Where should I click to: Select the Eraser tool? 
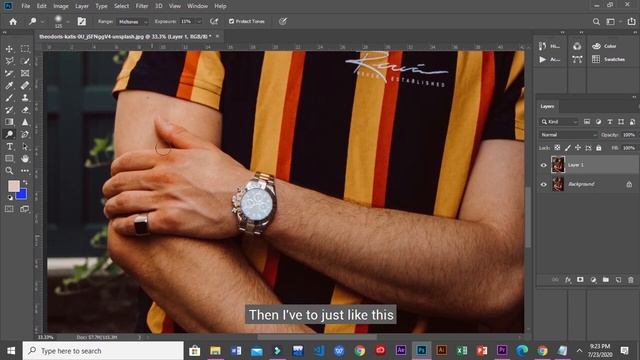click(25, 110)
